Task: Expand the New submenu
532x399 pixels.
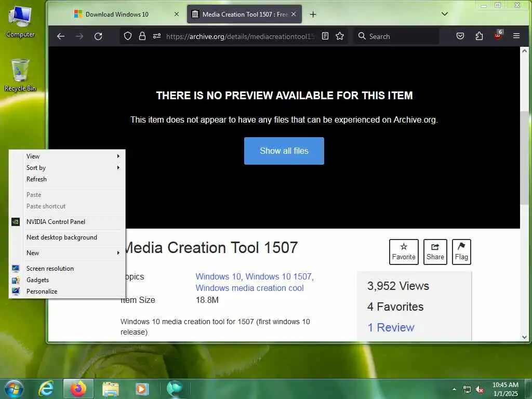Action: pyautogui.click(x=67, y=253)
